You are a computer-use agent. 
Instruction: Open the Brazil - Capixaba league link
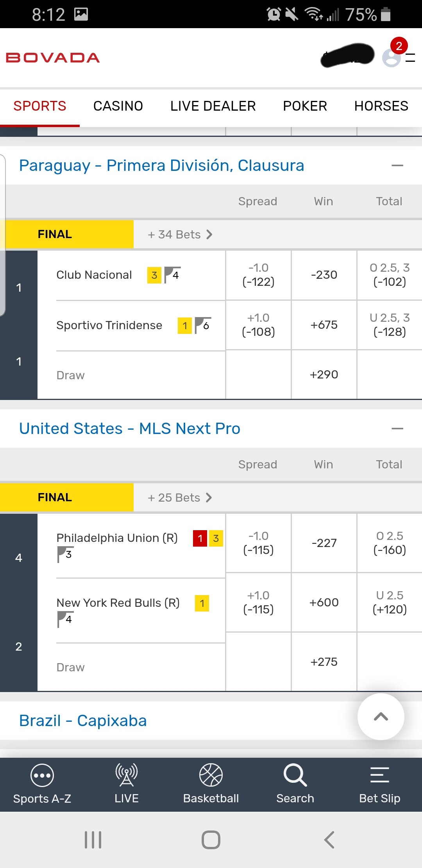pyautogui.click(x=83, y=721)
